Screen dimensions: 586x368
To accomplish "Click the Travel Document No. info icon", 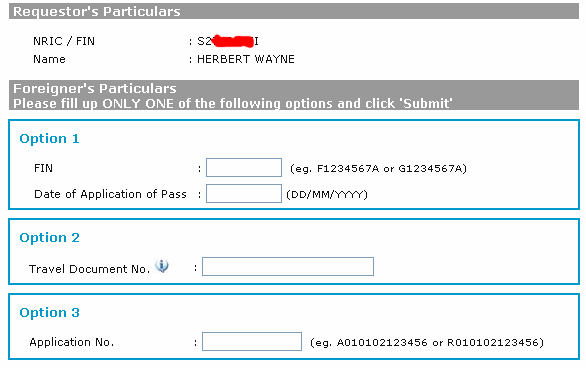I will (162, 266).
